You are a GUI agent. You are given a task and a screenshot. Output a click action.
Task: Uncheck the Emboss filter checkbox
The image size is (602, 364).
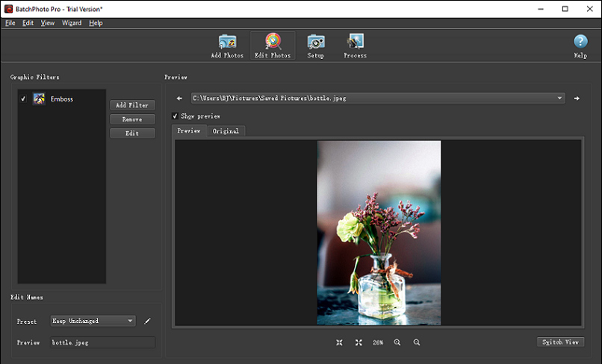23,98
